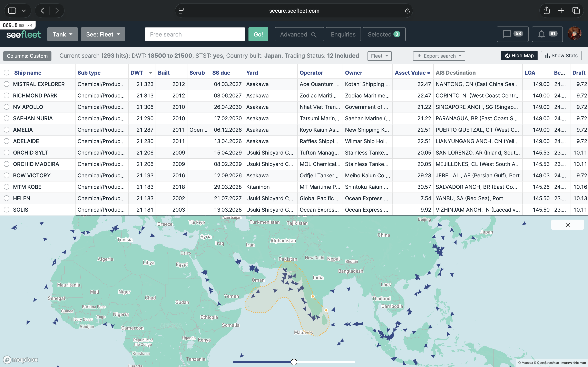
Task: Select the BOW VICTORY row radio button
Action: pos(7,176)
